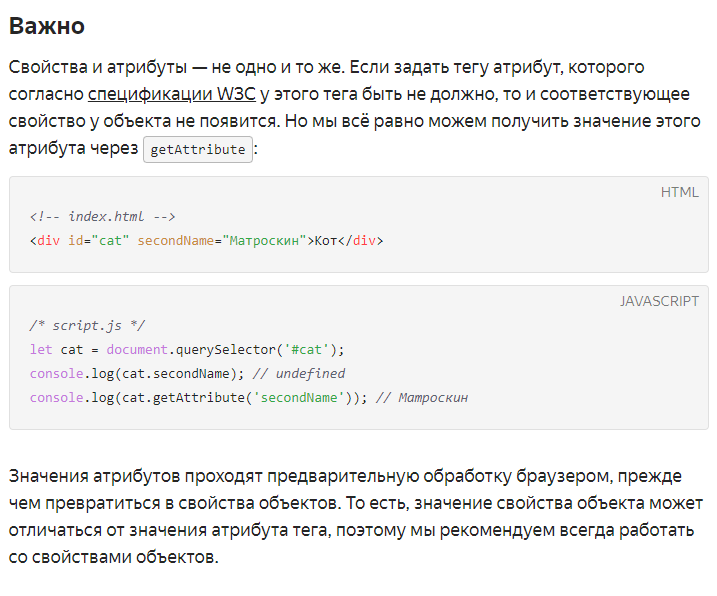The image size is (717, 596).
Task: Click the getAttribute inline code badge
Action: pyautogui.click(x=198, y=150)
